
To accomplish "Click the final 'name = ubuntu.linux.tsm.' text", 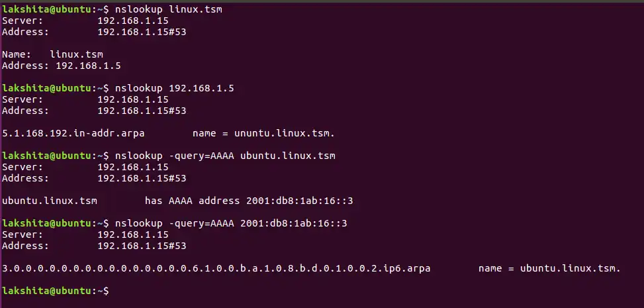I will coord(549,268).
